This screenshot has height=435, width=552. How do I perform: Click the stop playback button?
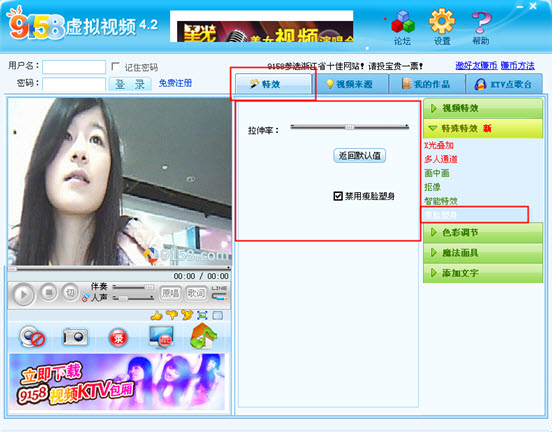click(49, 292)
